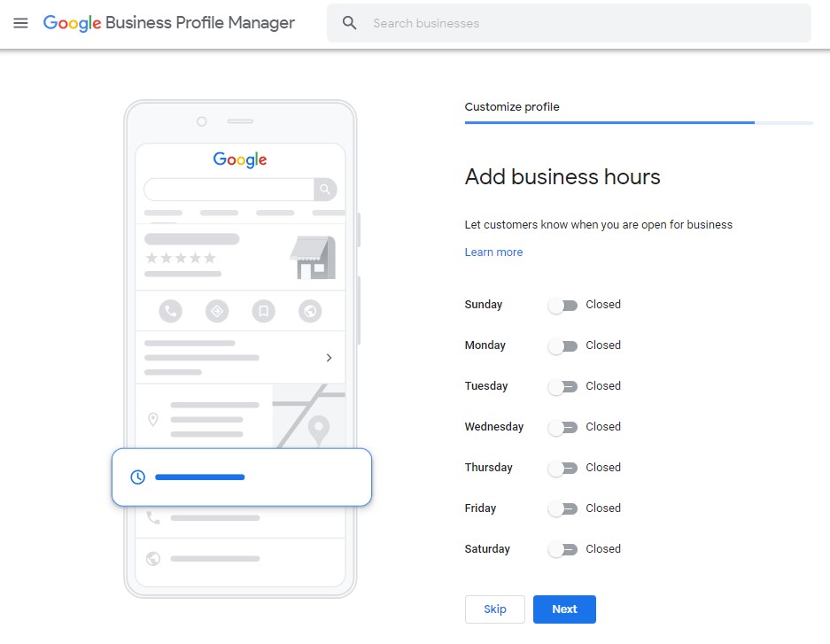Click the blue clock hours icon
This screenshot has width=830, height=644.
[x=137, y=477]
